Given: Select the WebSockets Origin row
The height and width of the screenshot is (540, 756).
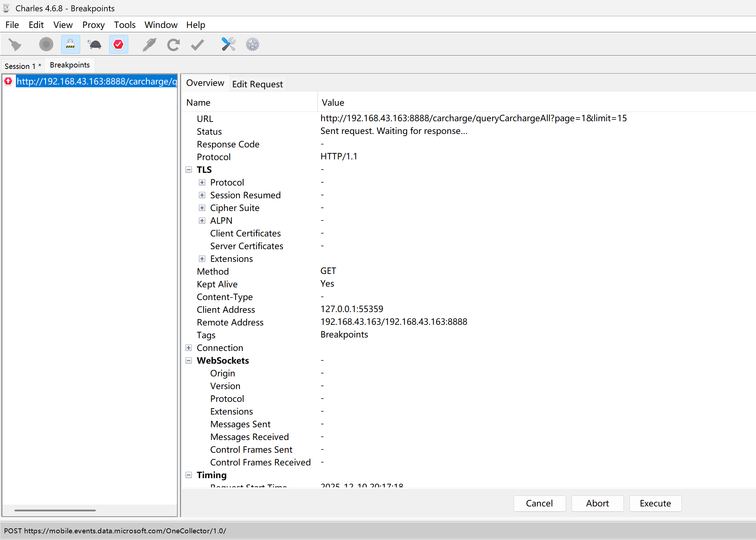Looking at the screenshot, I should click(x=469, y=373).
